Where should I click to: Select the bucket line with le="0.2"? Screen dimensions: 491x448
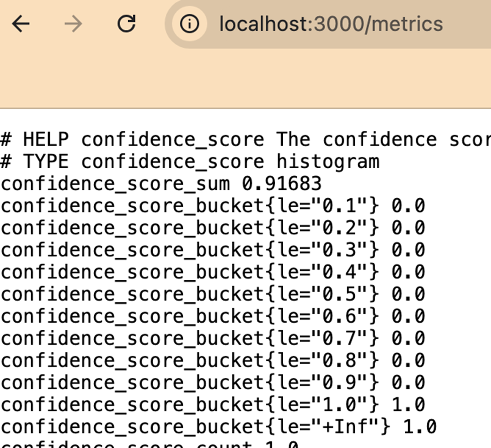pyautogui.click(x=213, y=228)
